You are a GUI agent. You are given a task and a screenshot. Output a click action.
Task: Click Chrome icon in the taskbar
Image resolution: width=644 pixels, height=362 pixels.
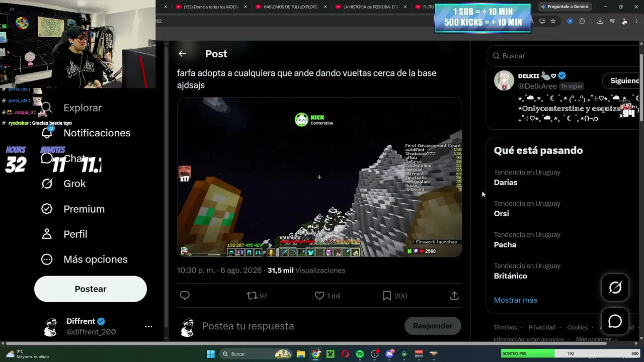[x=315, y=354]
